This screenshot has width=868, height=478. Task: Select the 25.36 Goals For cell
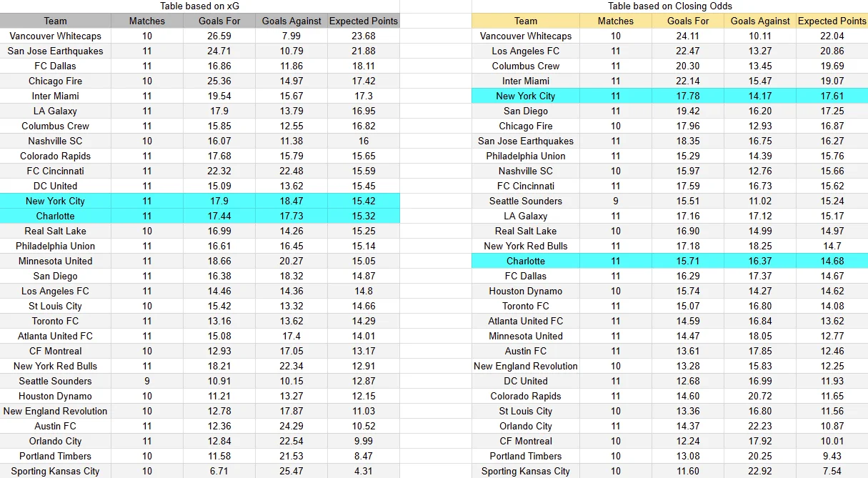(219, 81)
